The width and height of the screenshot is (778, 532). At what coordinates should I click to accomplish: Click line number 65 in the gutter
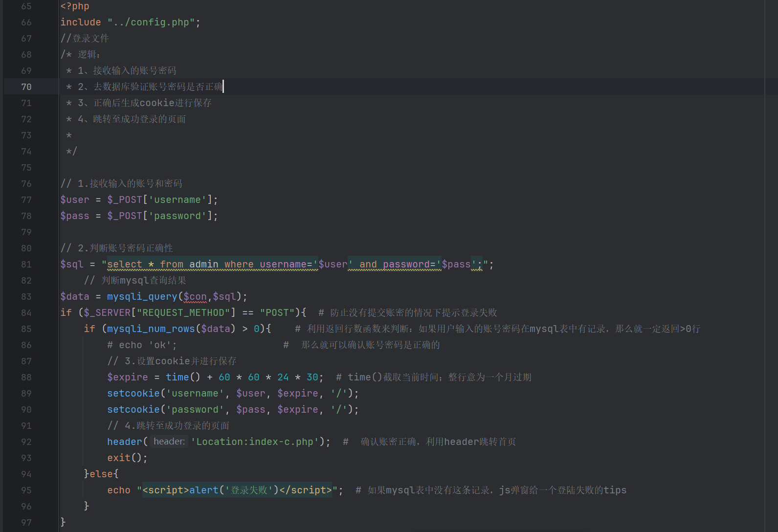pos(26,6)
